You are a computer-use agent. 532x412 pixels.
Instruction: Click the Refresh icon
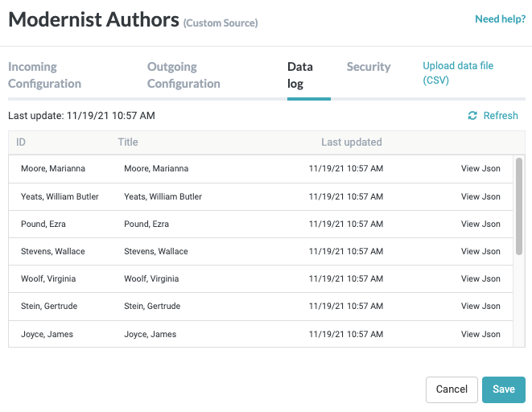(x=472, y=116)
